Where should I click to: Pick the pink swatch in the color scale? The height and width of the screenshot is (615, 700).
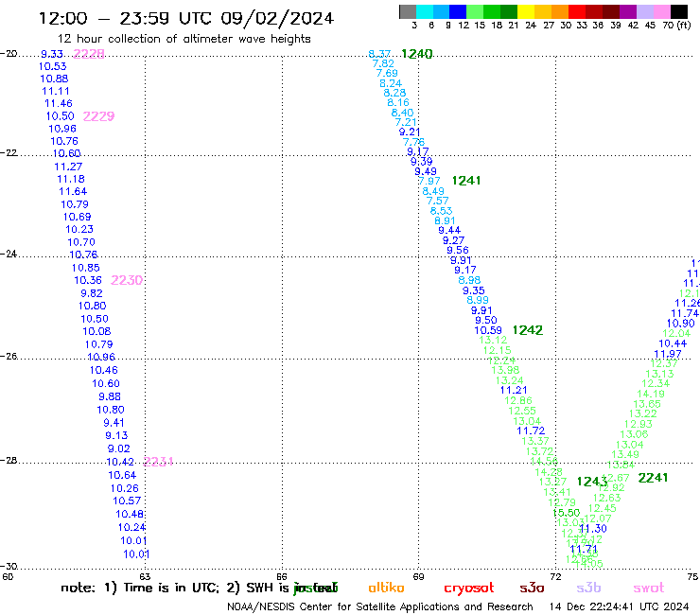661,11
